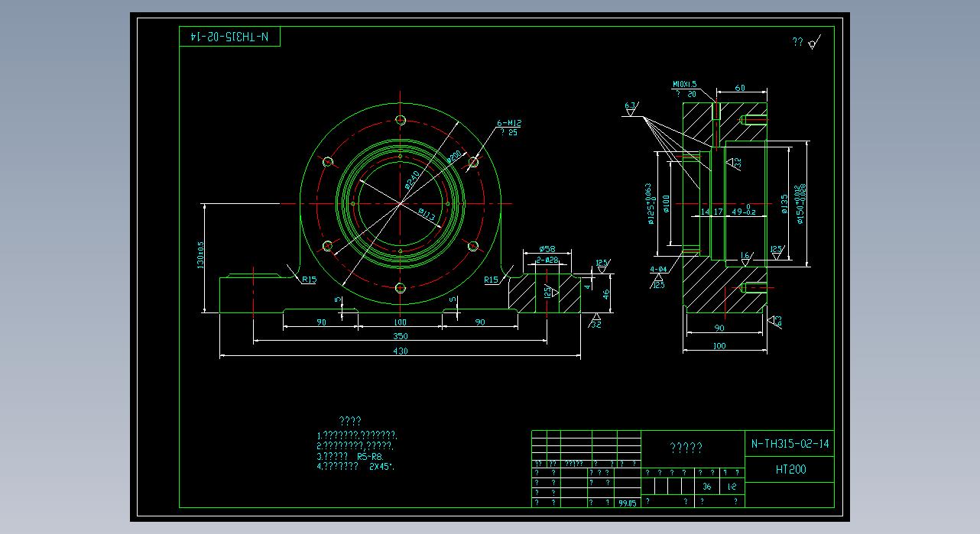
Task: Click the N-TH315-02-14 drawing number in title block
Action: 790,444
